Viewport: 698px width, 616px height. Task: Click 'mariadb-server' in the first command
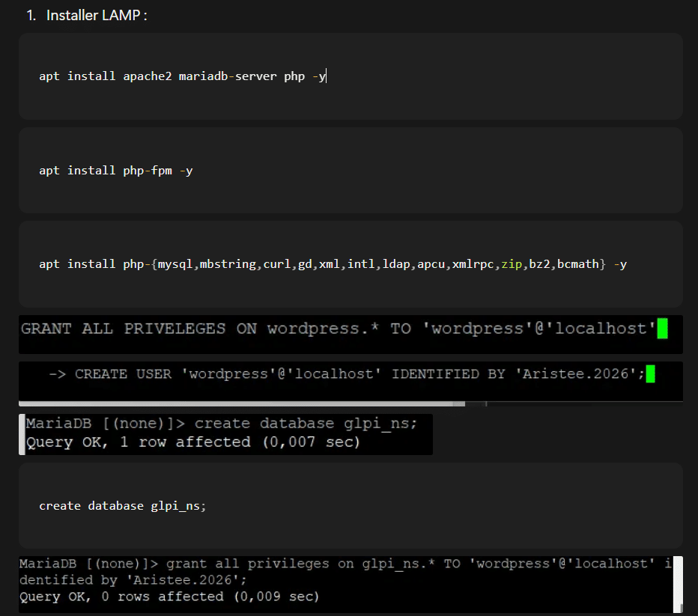click(x=228, y=76)
